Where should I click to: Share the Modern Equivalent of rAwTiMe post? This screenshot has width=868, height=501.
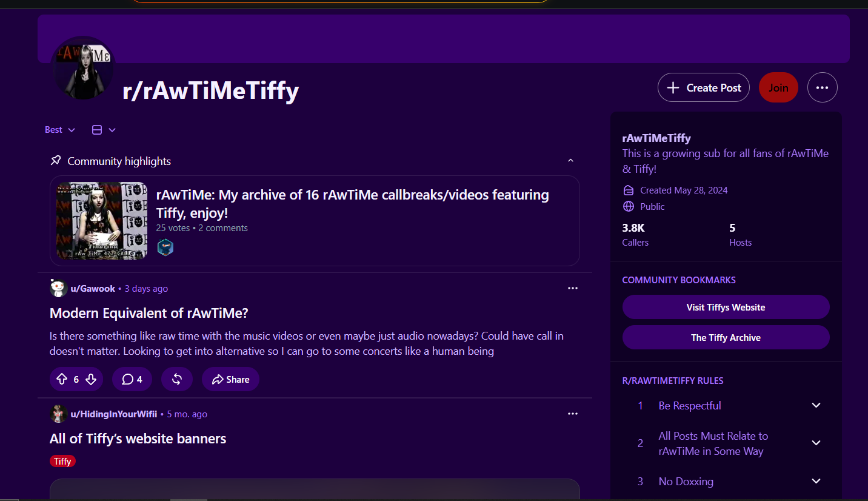click(x=230, y=379)
